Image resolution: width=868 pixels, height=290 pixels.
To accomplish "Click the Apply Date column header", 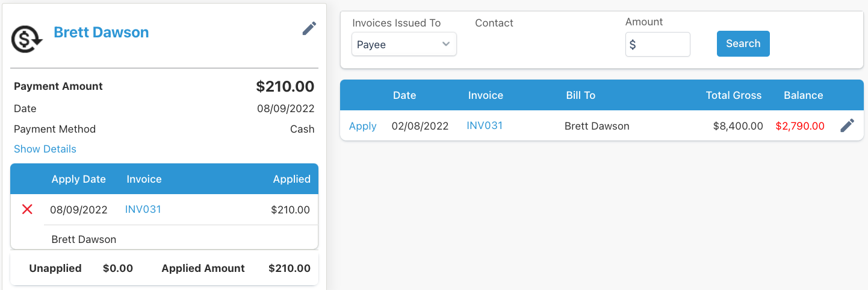I will point(79,179).
